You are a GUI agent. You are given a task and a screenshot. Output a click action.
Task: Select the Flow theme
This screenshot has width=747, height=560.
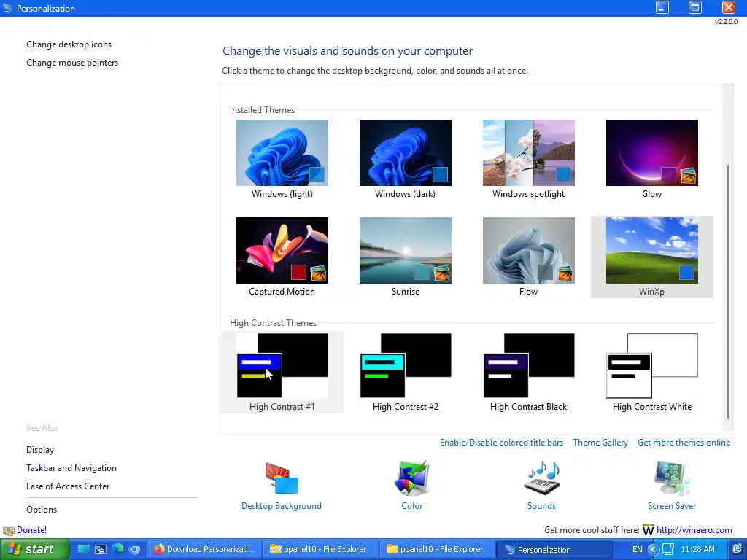click(x=529, y=257)
